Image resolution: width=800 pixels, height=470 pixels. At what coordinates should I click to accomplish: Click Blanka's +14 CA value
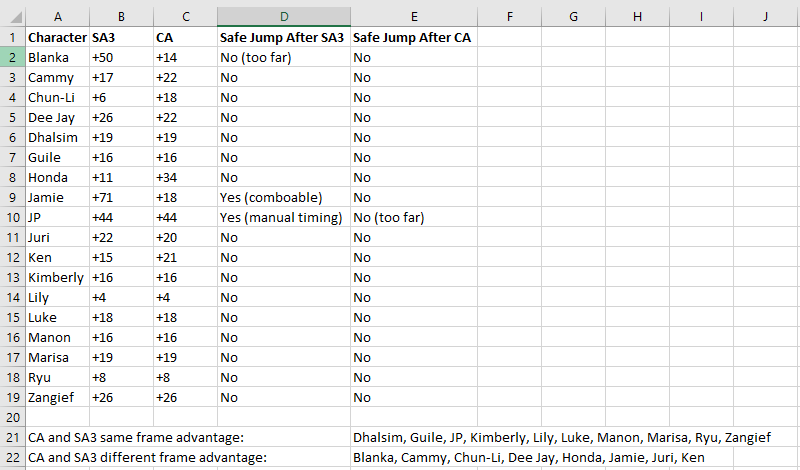point(185,57)
